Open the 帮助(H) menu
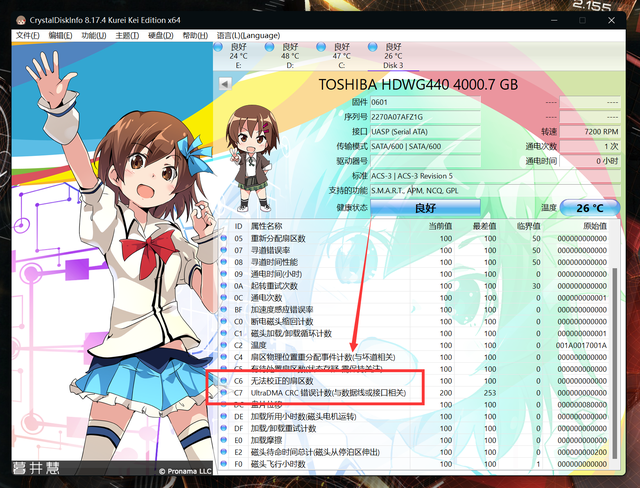Image resolution: width=640 pixels, height=488 pixels. pyautogui.click(x=195, y=35)
